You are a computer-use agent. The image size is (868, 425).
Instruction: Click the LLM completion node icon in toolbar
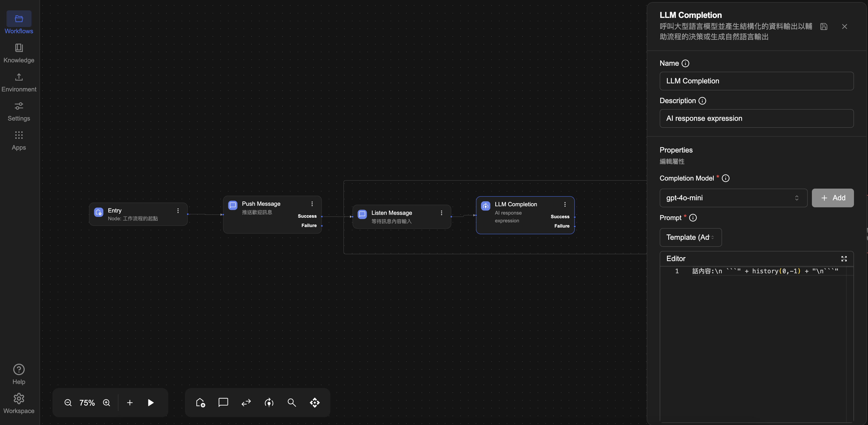pyautogui.click(x=269, y=402)
